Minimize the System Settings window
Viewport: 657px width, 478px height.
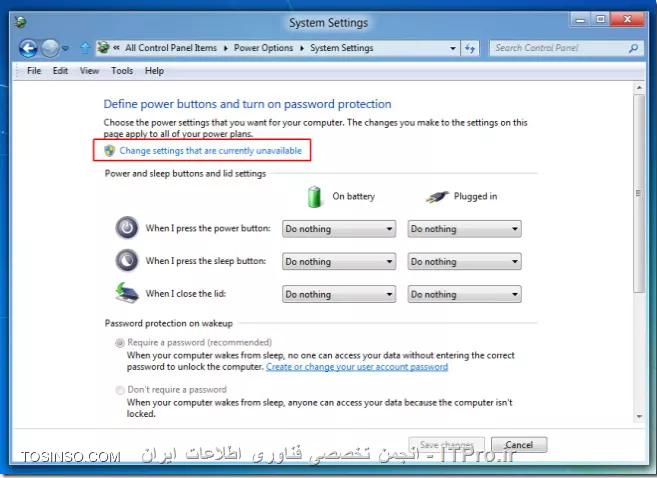pos(580,20)
